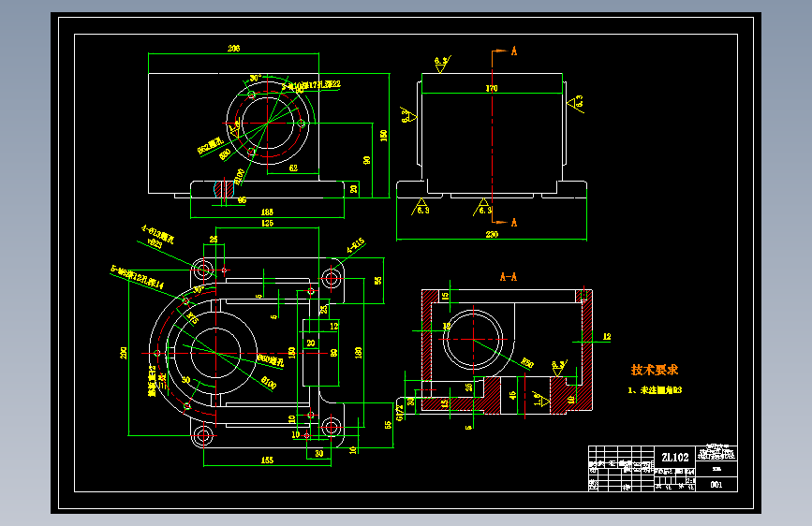Select the 4-Φ13 through-hole annotation
Image resolution: width=812 pixels, height=526 pixels.
158,233
